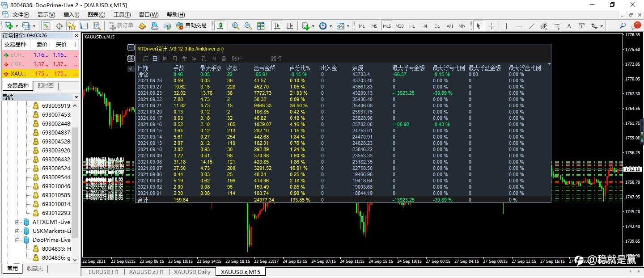Image resolution: width=644 pixels, height=278 pixels.
Task: Select the crosshair tool
Action: (491, 26)
